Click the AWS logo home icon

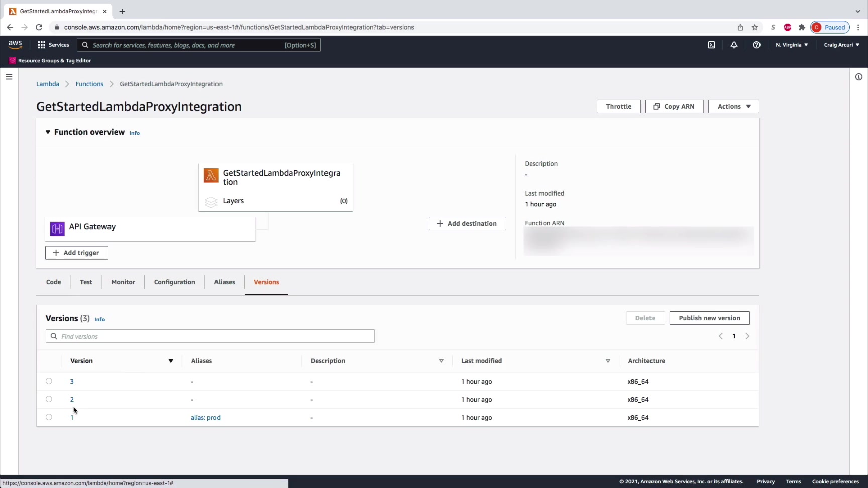[x=15, y=45]
